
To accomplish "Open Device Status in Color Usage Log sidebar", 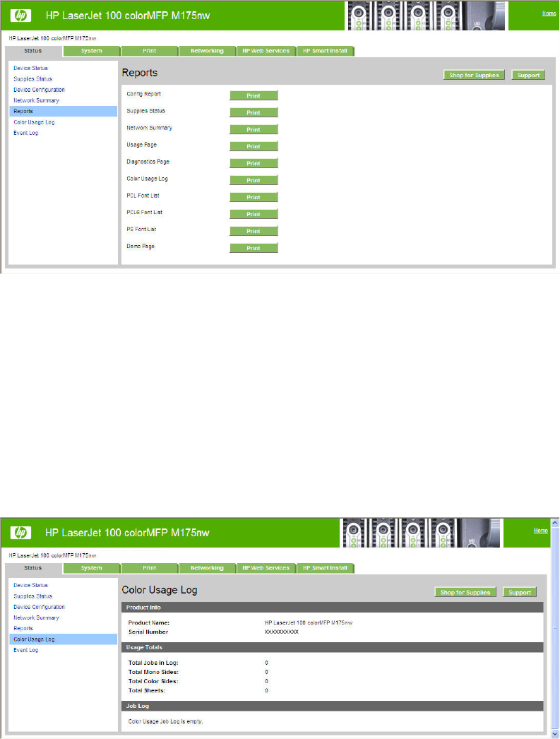I will pyautogui.click(x=30, y=585).
